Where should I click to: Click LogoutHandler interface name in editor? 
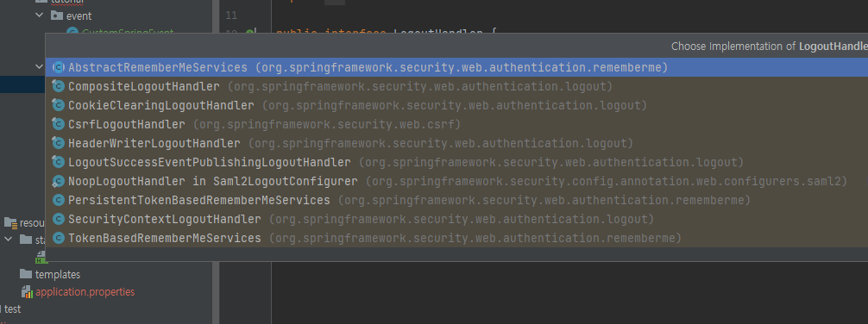coord(437,33)
